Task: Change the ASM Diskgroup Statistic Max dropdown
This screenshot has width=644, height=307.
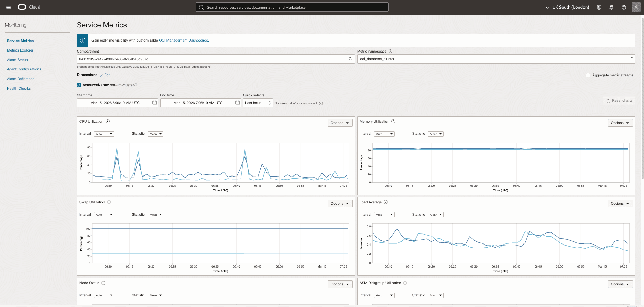Action: pyautogui.click(x=436, y=295)
